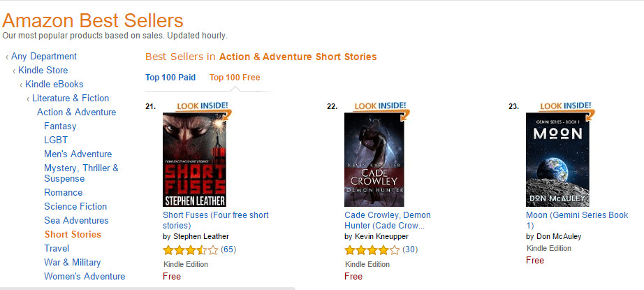
Task: Open the Short Fuses book cover
Action: pyautogui.click(x=195, y=160)
